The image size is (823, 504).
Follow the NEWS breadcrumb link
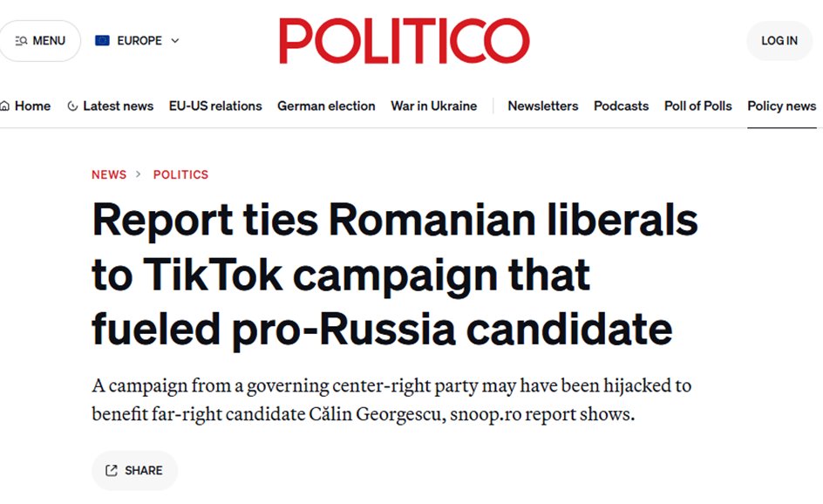[x=109, y=174]
